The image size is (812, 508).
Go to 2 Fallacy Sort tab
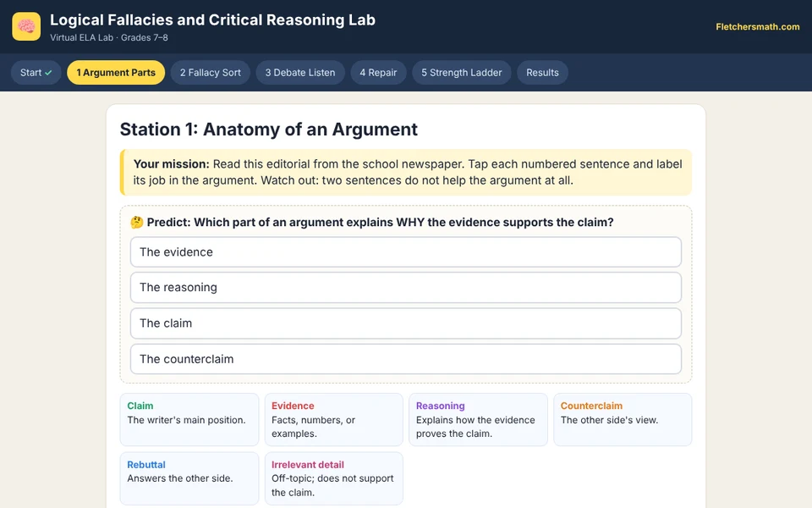pyautogui.click(x=211, y=73)
